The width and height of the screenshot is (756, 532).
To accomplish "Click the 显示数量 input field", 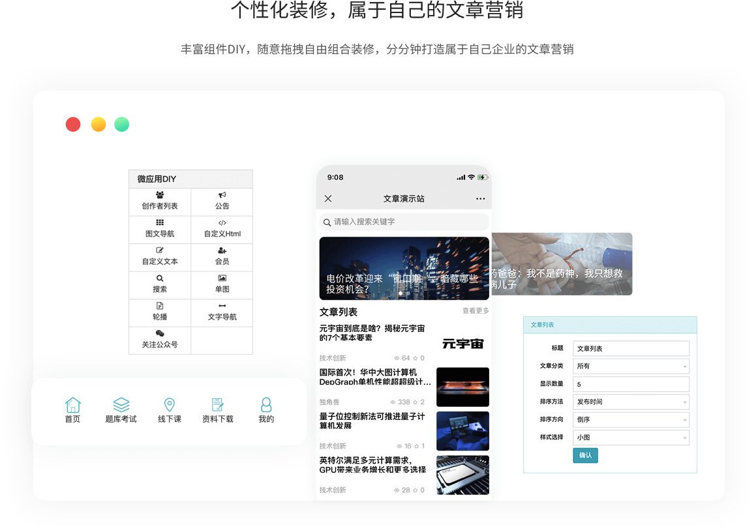I will tap(630, 384).
